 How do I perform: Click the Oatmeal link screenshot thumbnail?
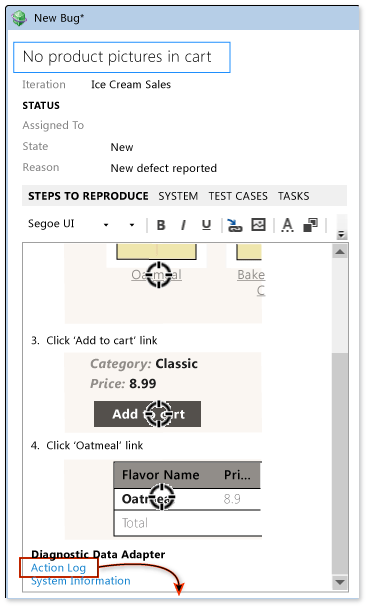pyautogui.click(x=163, y=283)
